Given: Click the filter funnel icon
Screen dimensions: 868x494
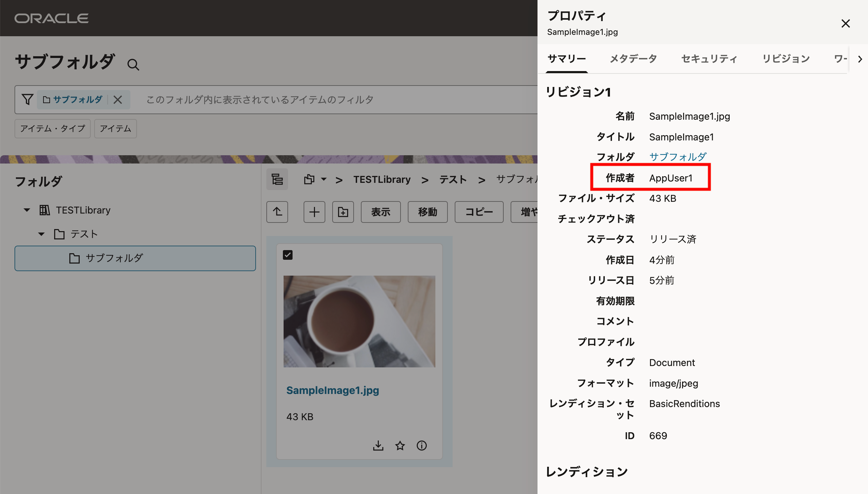Looking at the screenshot, I should pyautogui.click(x=27, y=100).
